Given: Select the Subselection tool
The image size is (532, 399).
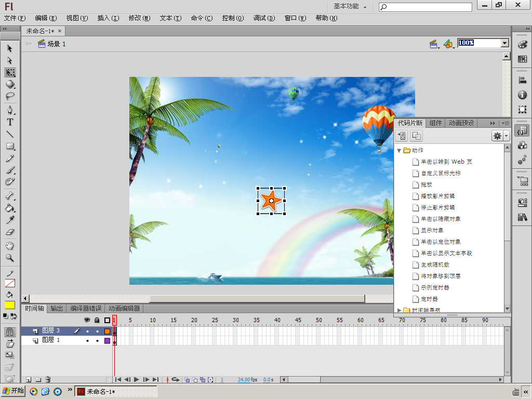Looking at the screenshot, I should 10,60.
